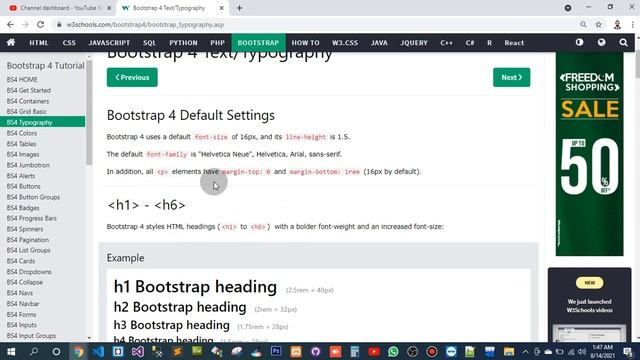Open the translate globe icon
Image resolution: width=640 pixels, height=360 pixels.
(601, 42)
